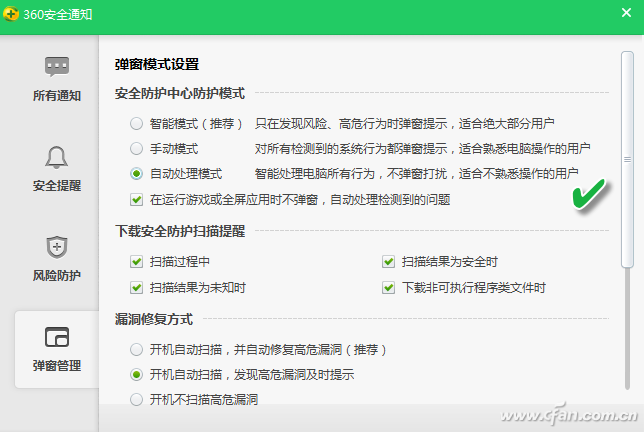Select 开机自动扫描，并自动修复高危漏洞 option

[x=136, y=349]
